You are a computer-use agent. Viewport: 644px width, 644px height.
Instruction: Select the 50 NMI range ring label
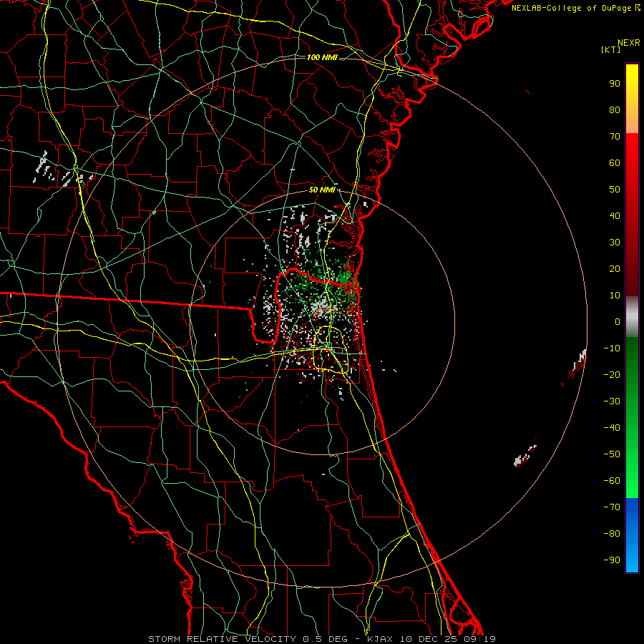click(x=322, y=190)
